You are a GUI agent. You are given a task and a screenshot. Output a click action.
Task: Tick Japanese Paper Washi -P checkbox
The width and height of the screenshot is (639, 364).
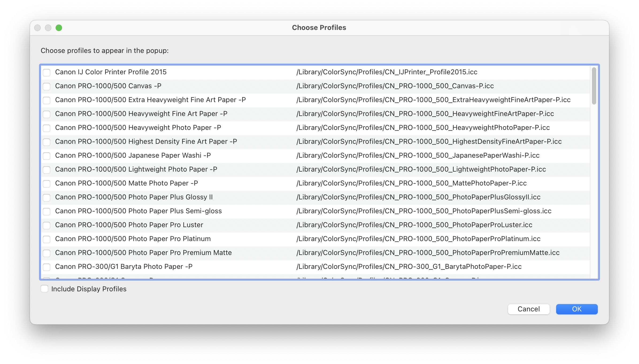47,156
